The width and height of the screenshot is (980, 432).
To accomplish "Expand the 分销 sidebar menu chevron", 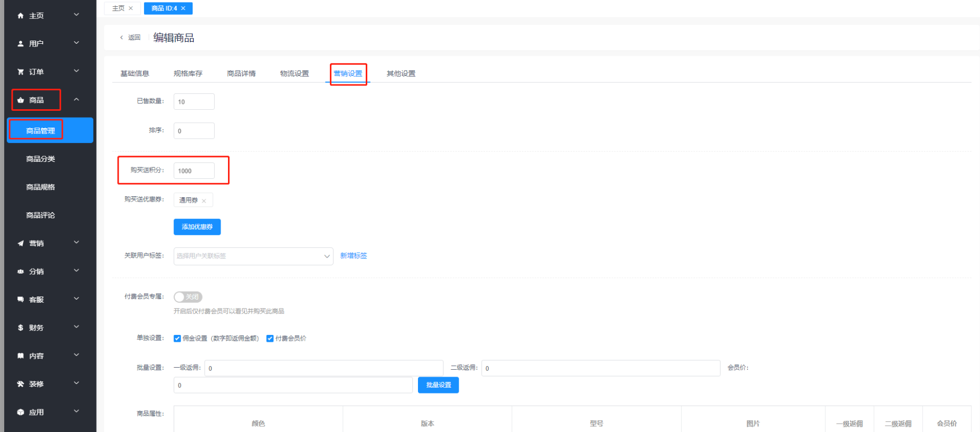I will click(77, 271).
